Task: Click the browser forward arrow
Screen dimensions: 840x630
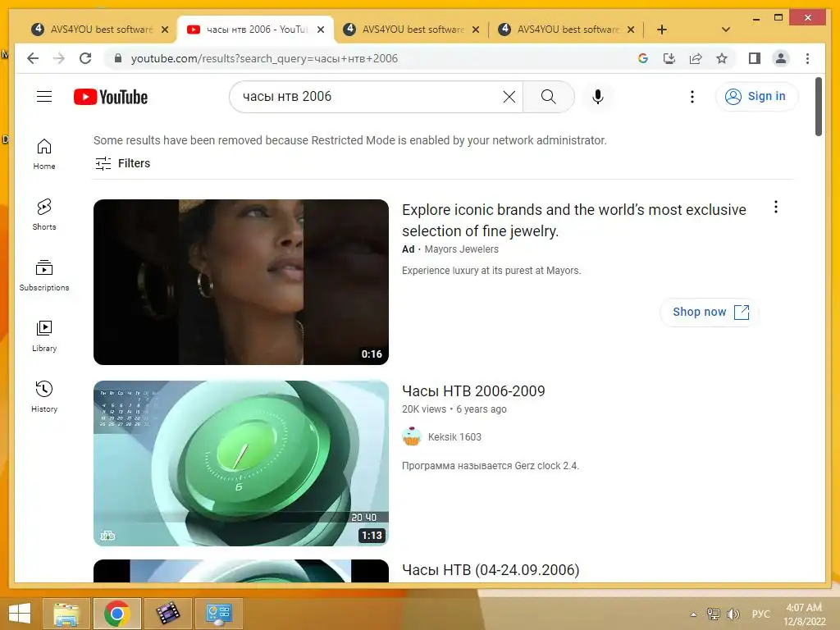Action: [x=59, y=58]
